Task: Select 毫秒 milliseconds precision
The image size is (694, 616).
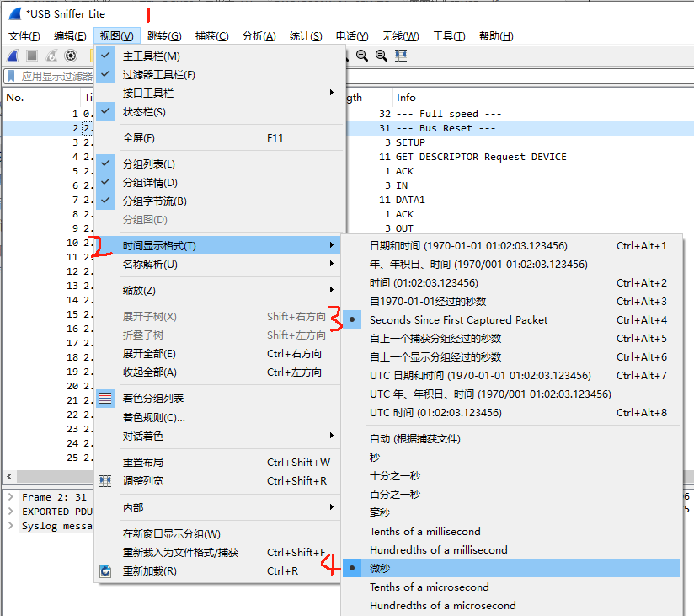Action: [x=511, y=513]
